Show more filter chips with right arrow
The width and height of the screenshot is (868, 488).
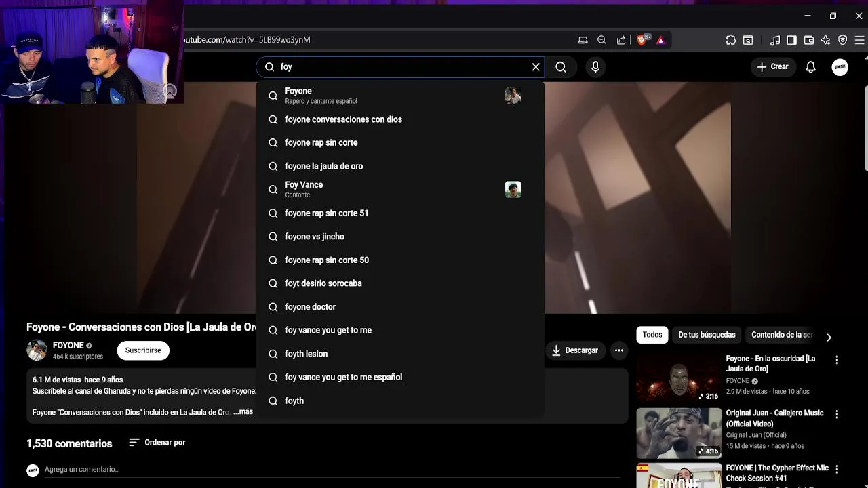click(829, 337)
